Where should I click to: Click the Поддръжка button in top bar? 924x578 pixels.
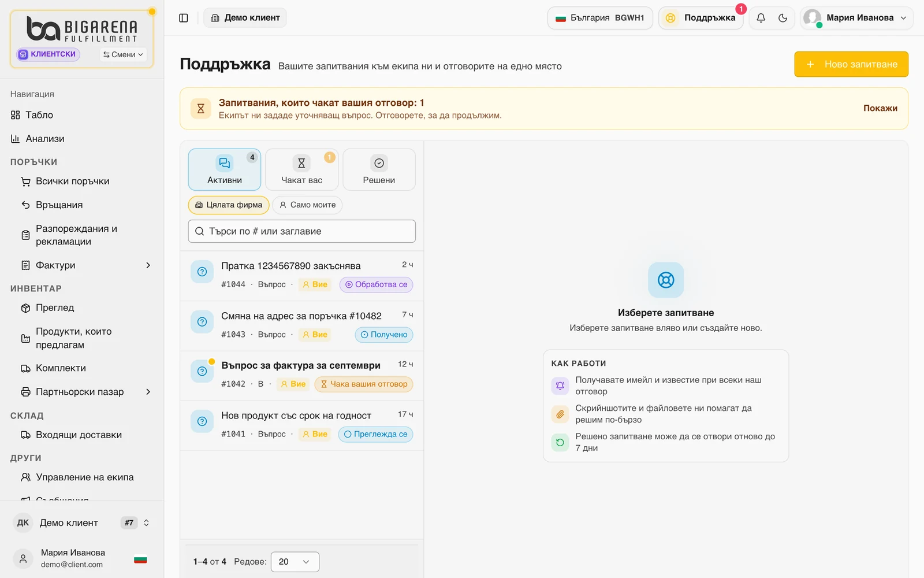click(x=701, y=18)
